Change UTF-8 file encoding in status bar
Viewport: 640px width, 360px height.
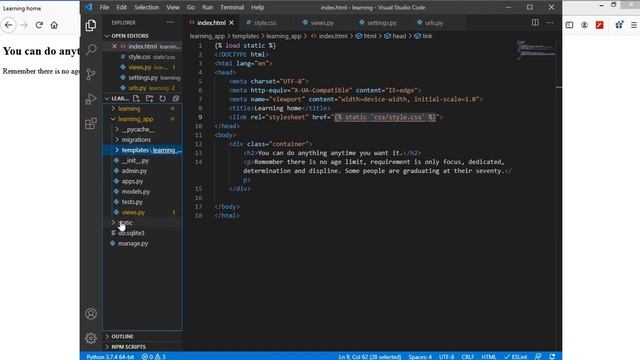(447, 356)
